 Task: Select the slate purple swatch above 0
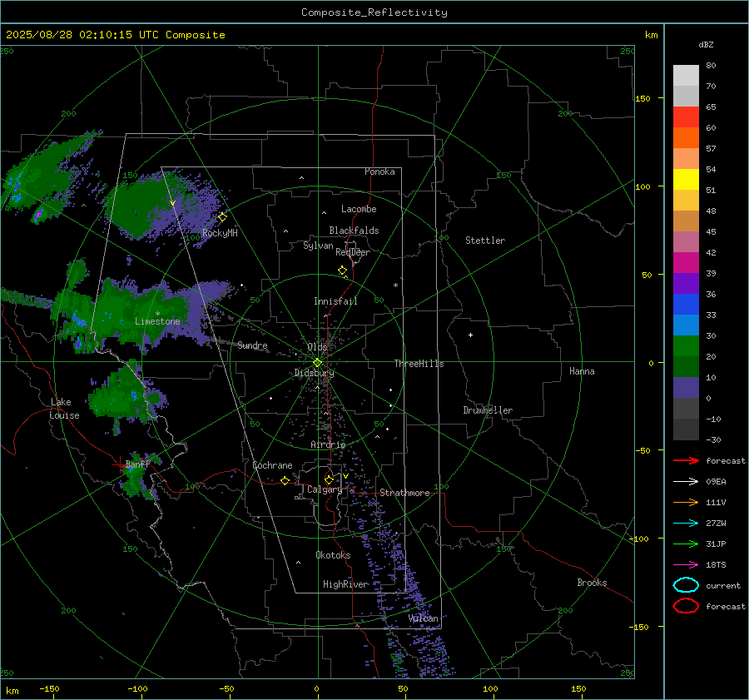click(686, 388)
